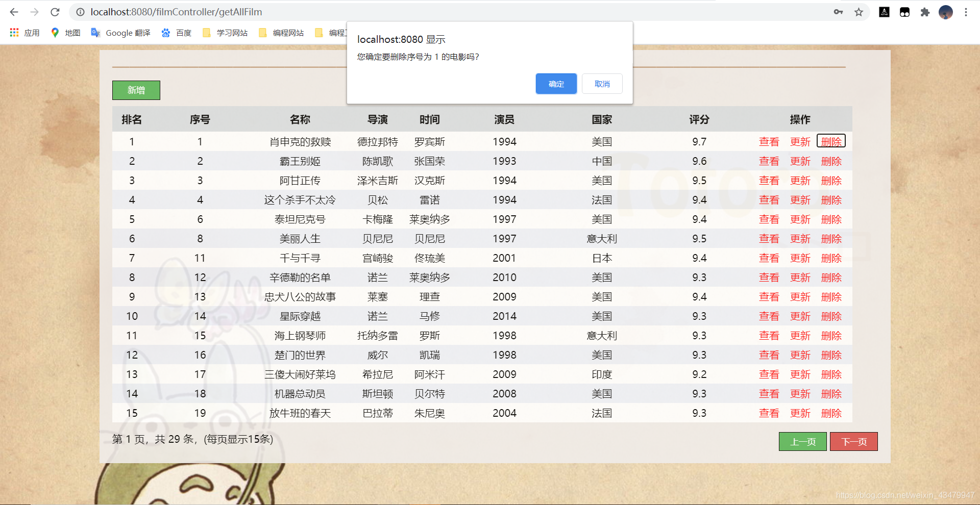Viewport: 980px width, 505px height.
Task: Click the browser back arrow
Action: point(14,12)
